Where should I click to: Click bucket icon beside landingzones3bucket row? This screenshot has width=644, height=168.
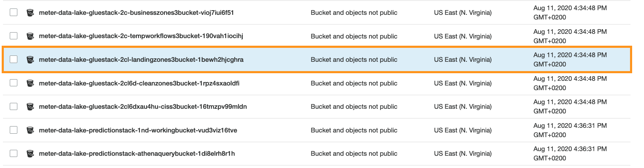point(30,60)
